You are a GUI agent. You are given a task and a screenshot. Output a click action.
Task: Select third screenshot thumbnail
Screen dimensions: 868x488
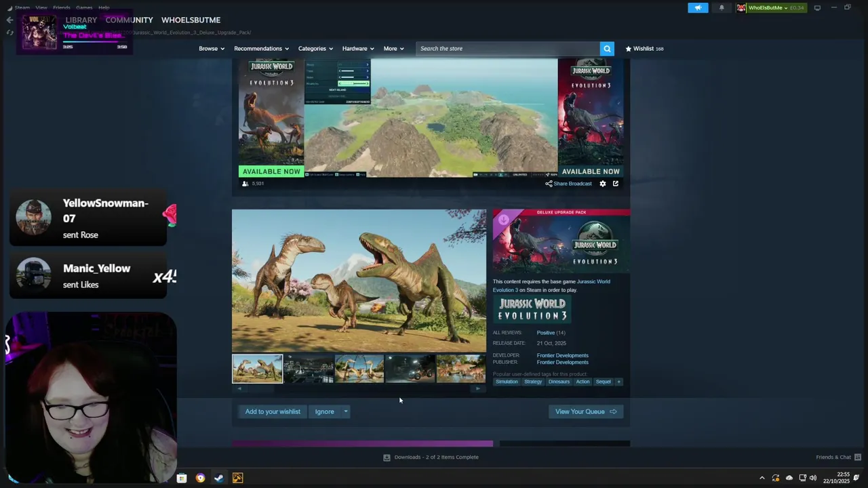pyautogui.click(x=359, y=369)
